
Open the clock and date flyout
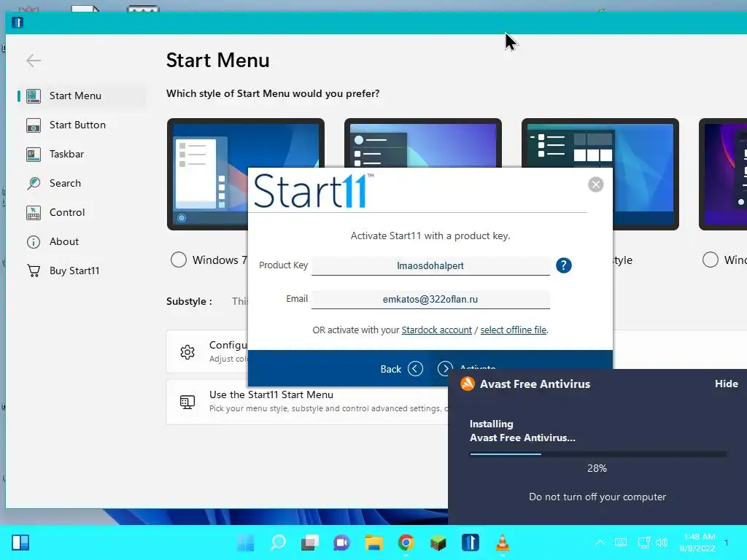697,542
